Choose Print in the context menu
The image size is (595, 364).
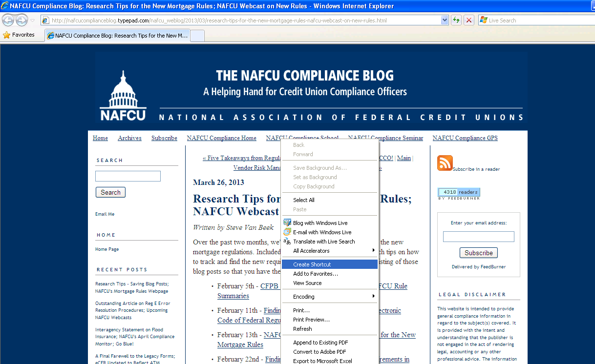(330, 310)
